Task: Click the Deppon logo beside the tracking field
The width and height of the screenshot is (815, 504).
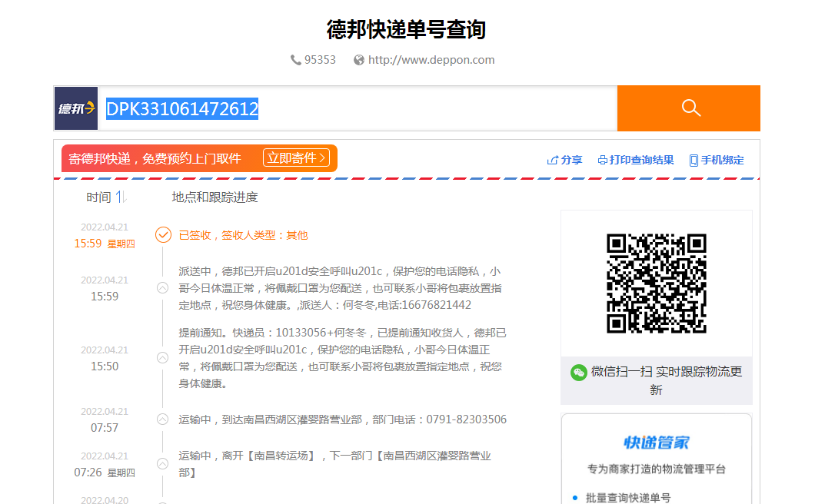Action: (76, 108)
